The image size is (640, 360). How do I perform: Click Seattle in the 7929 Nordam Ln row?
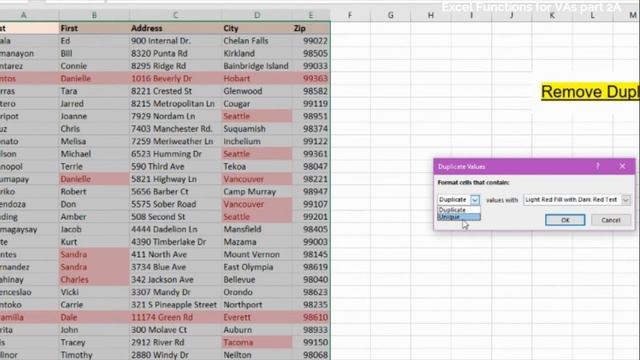pyautogui.click(x=257, y=116)
